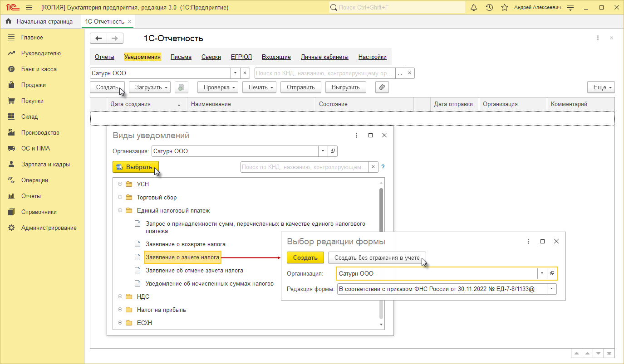The width and height of the screenshot is (624, 364).
Task: Open the Администрирование sidebar section
Action: (x=49, y=228)
